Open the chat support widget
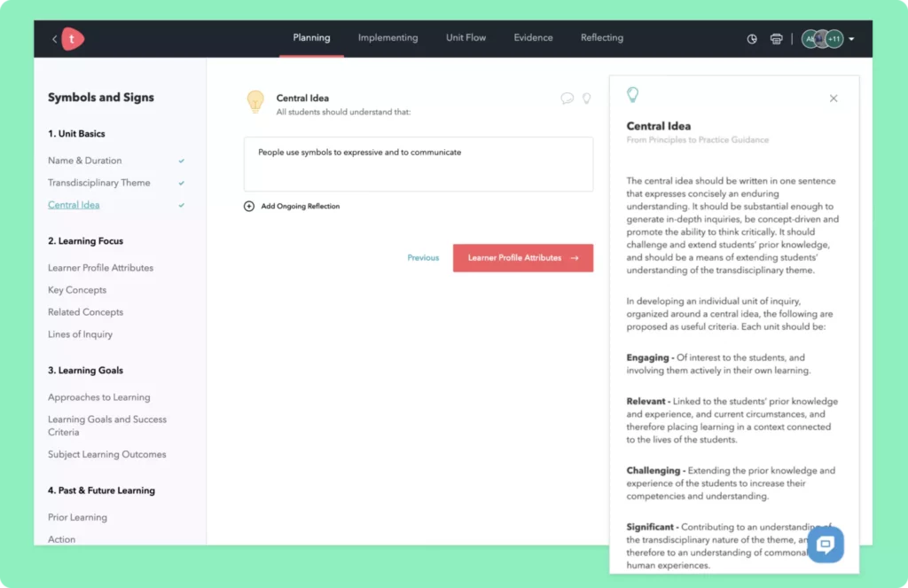908x588 pixels. click(825, 545)
